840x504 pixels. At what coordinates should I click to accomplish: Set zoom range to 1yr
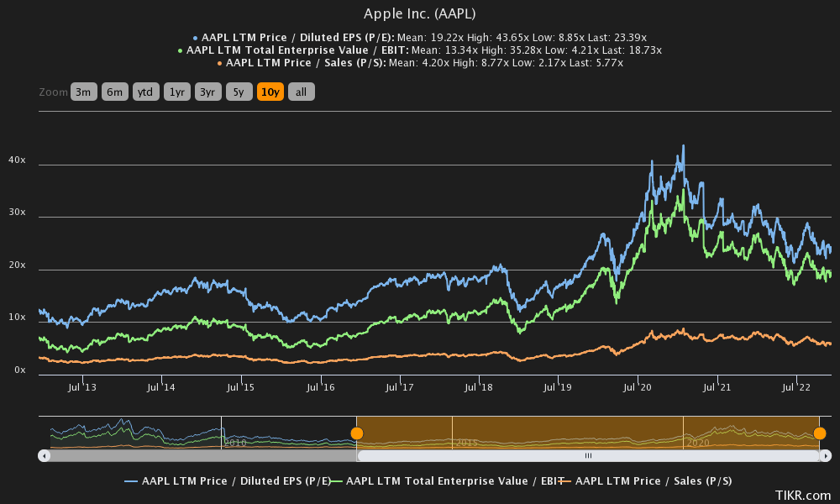tap(176, 92)
